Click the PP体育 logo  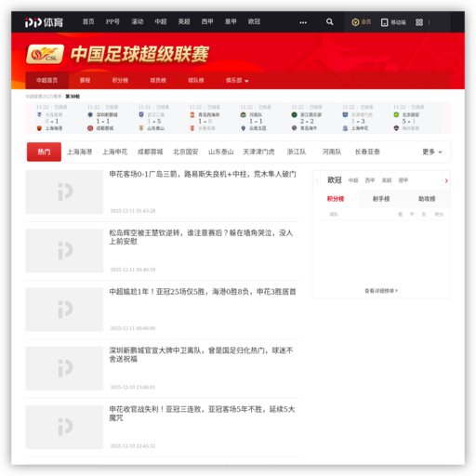coord(44,22)
